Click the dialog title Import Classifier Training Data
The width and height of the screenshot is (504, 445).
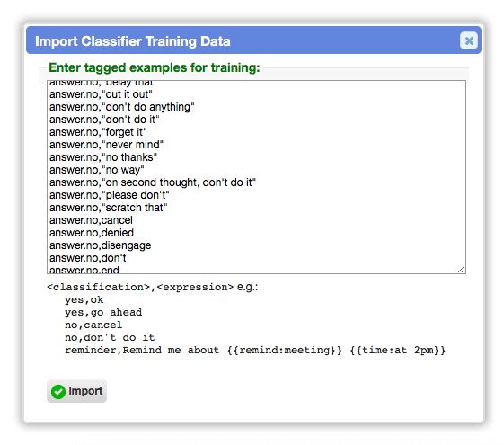tap(132, 41)
